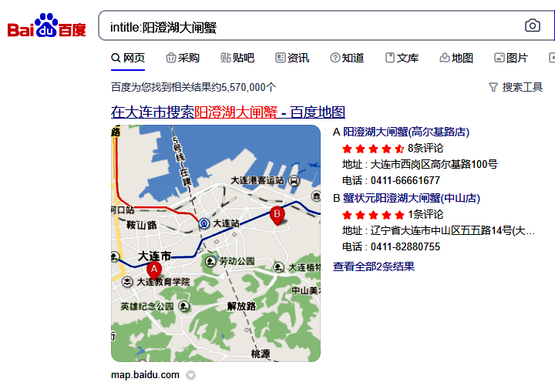555x392 pixels.
Task: Click map marker A
Action: [154, 270]
